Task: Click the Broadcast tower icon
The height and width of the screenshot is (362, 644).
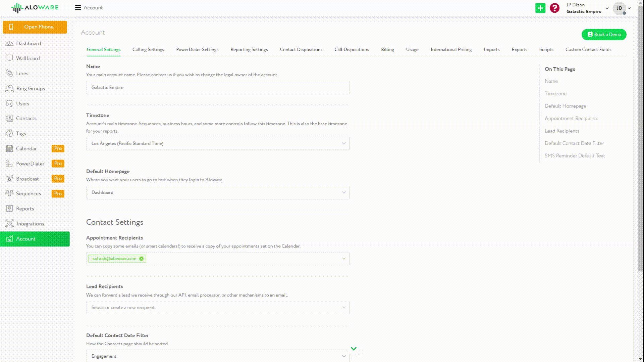Action: point(9,179)
